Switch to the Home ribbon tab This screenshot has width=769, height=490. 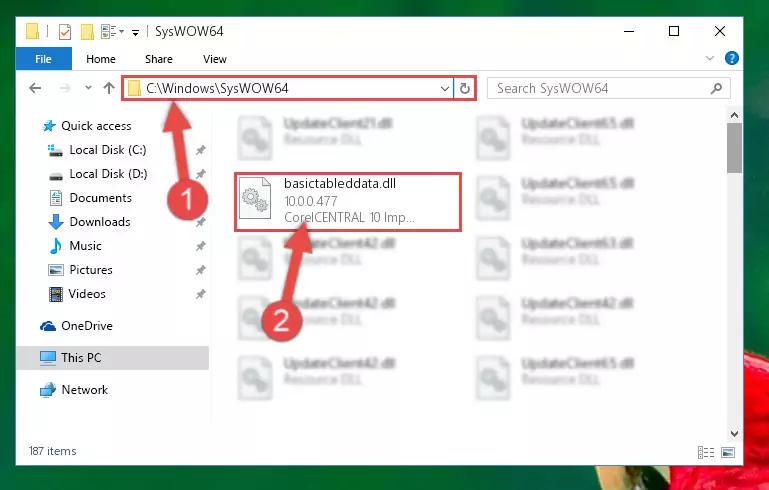[x=101, y=59]
